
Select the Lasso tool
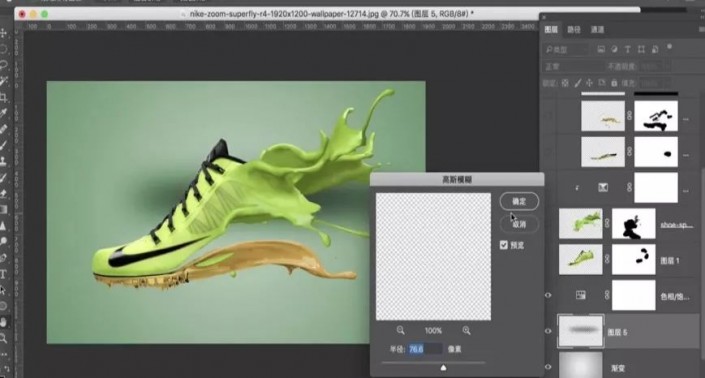click(4, 65)
